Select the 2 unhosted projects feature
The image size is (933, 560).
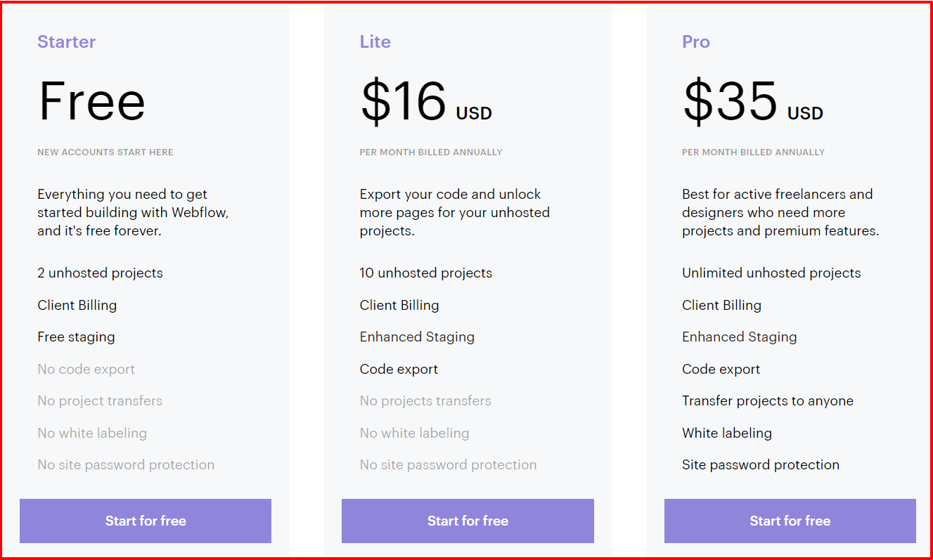pos(100,273)
